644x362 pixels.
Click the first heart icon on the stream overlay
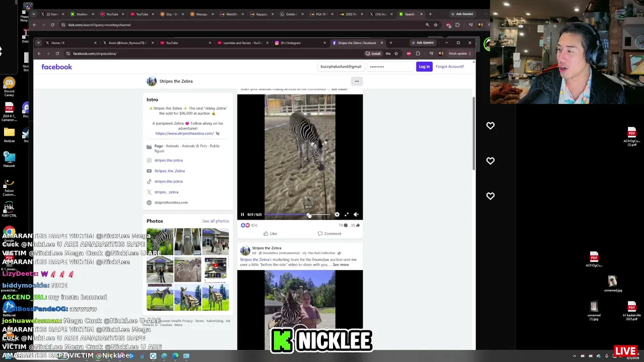point(491,126)
